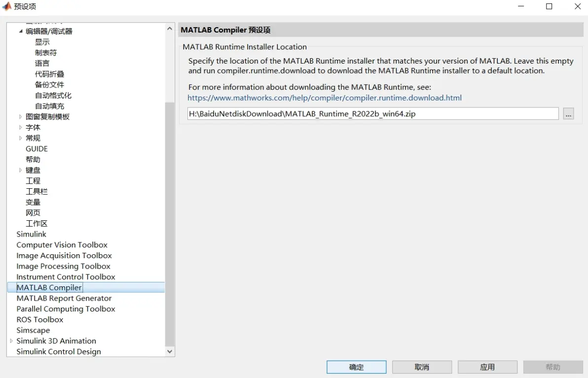588x378 pixels.
Task: Cancel changes with the 取消 button
Action: (422, 367)
